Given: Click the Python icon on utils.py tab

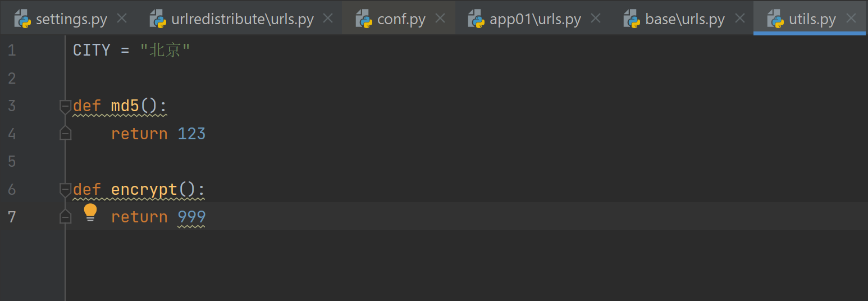Looking at the screenshot, I should tap(776, 19).
